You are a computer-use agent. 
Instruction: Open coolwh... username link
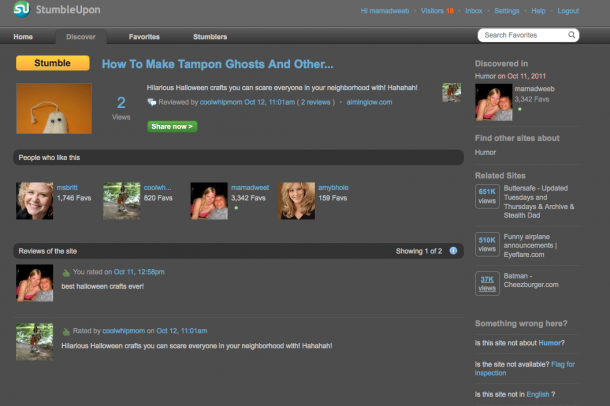(158, 187)
